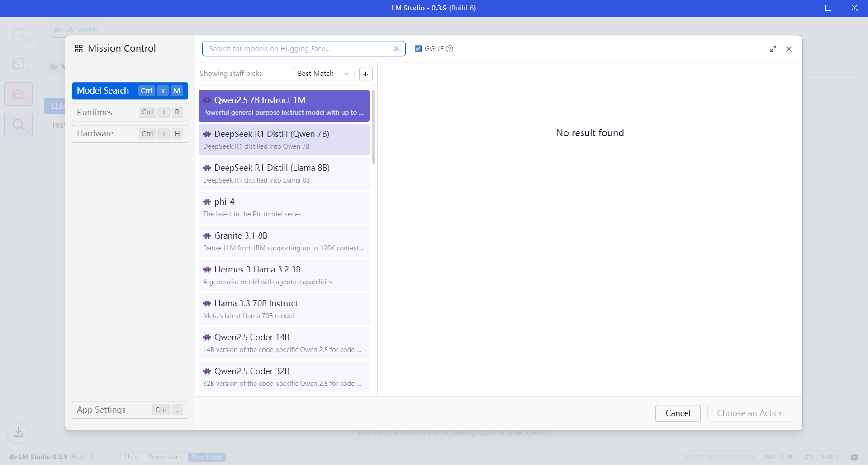
Task: Click the staff pick icon beside Granite 3.1 8B
Action: (207, 236)
